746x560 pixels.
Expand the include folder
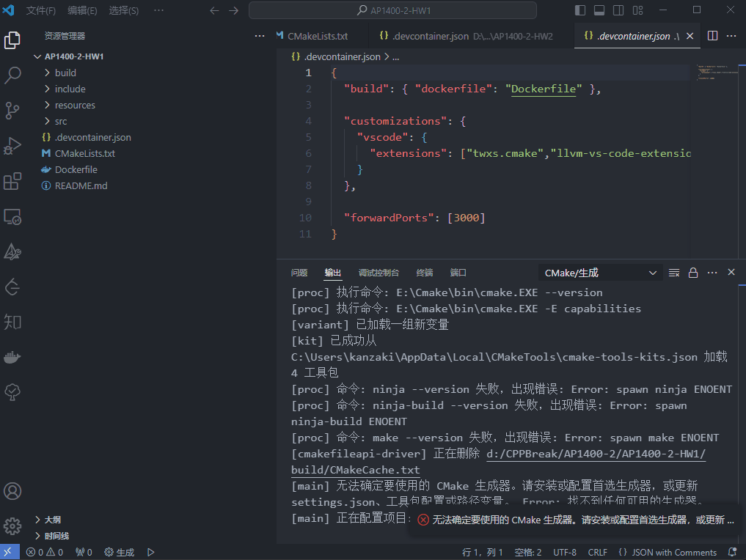(70, 89)
